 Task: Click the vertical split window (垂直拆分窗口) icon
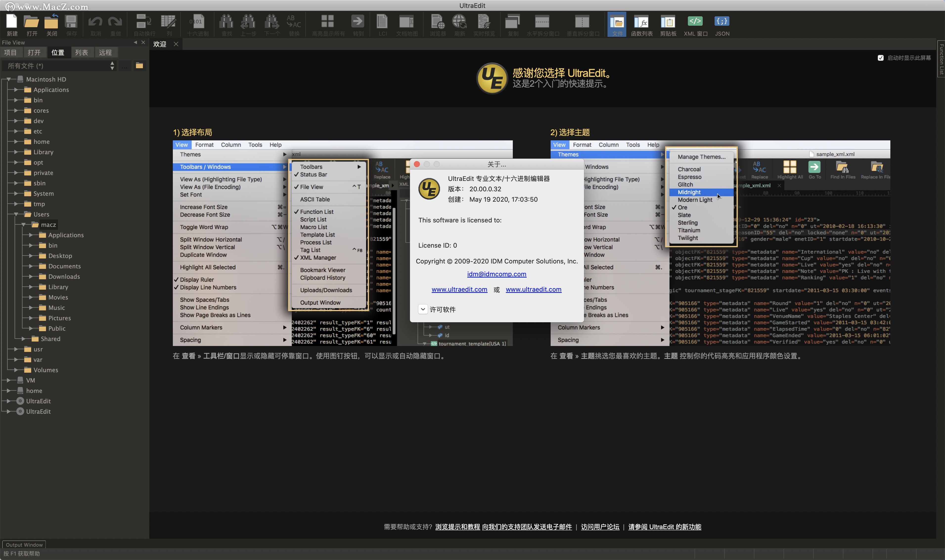coord(582,22)
